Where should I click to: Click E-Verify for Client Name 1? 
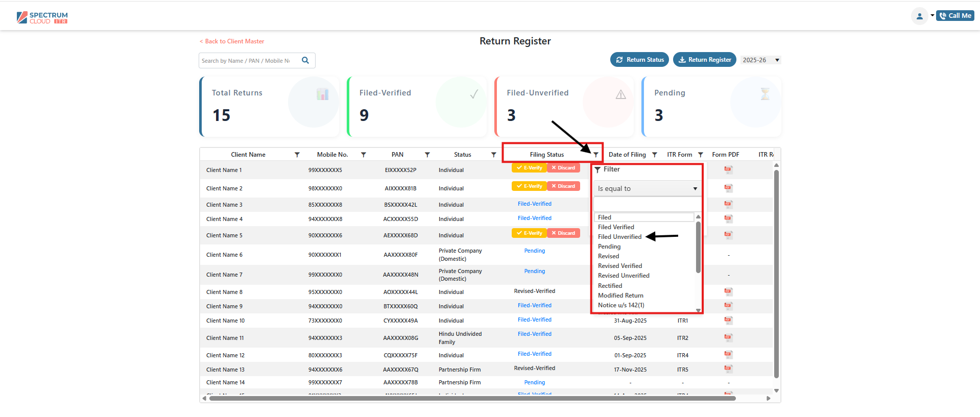coord(529,168)
